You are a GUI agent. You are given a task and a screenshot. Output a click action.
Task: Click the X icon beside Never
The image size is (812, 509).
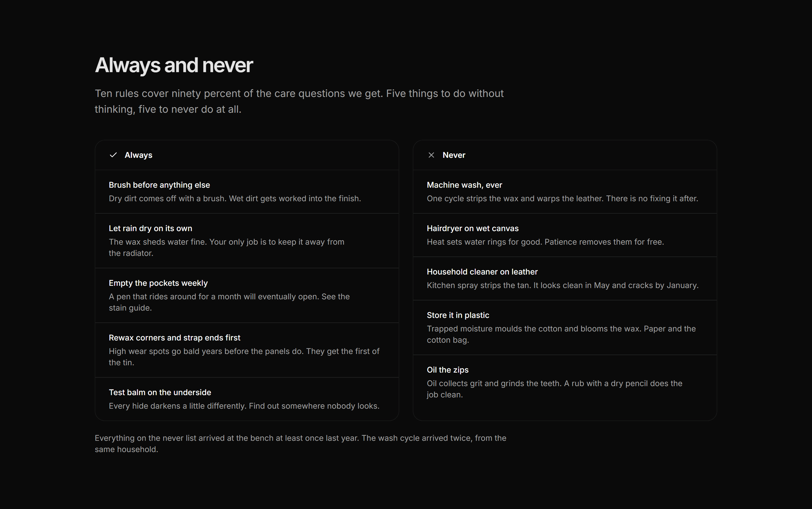(x=431, y=155)
